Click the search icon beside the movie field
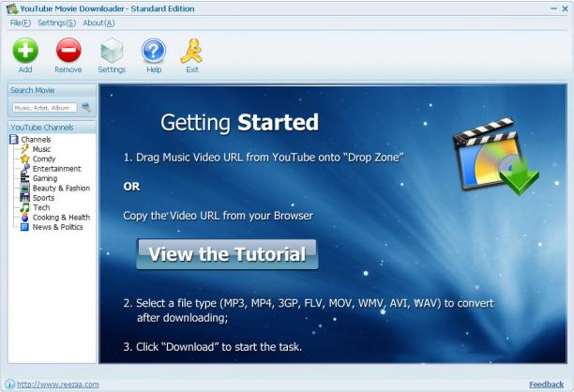 click(x=86, y=107)
